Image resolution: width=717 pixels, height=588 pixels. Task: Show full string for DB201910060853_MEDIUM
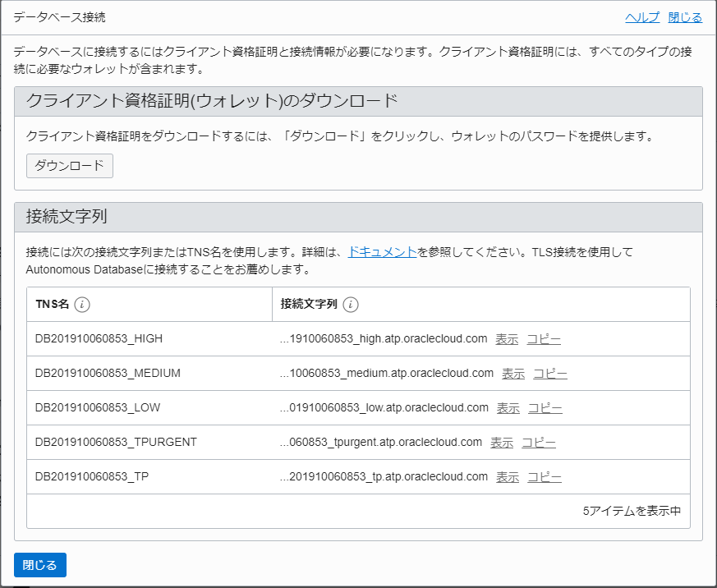click(512, 373)
